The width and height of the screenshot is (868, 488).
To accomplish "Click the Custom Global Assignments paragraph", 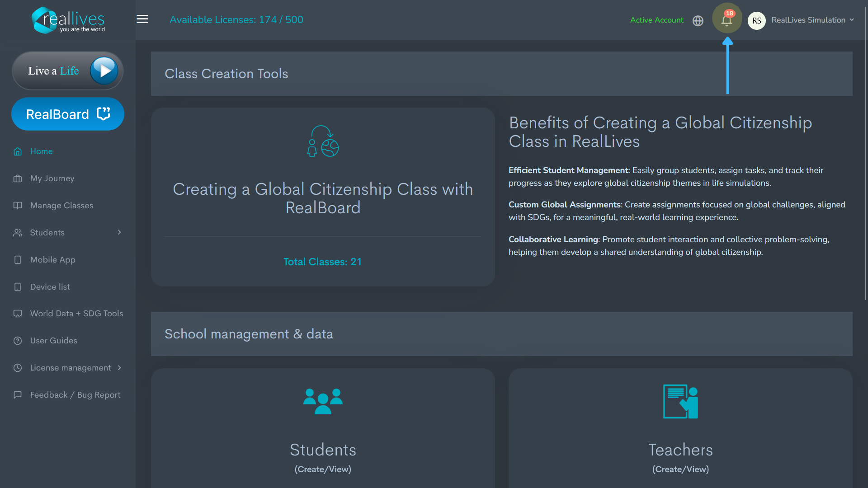I will (677, 211).
